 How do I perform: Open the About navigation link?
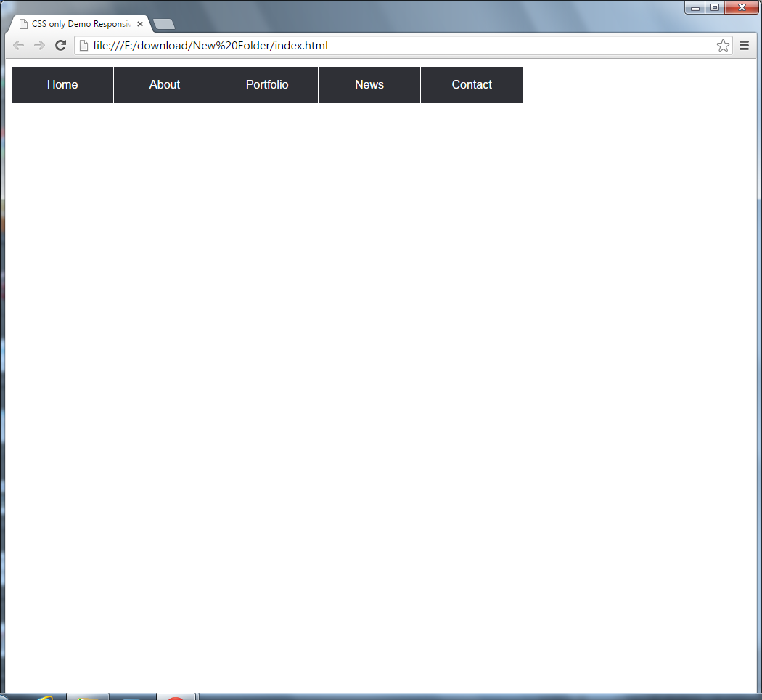[x=165, y=84]
